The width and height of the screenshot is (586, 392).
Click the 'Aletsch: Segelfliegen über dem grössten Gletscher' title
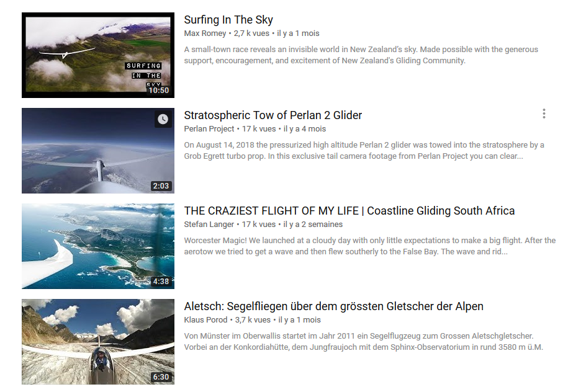tap(333, 306)
